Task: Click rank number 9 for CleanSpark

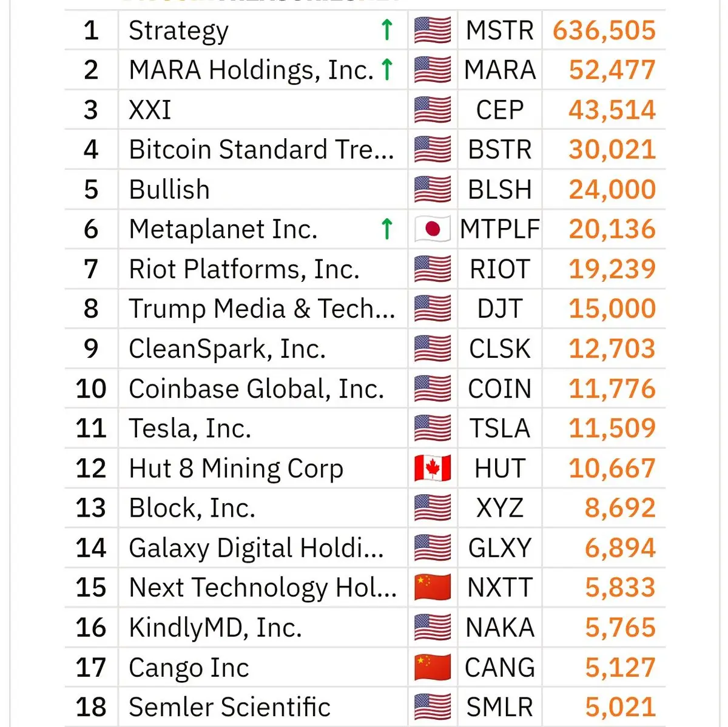Action: pyautogui.click(x=91, y=349)
